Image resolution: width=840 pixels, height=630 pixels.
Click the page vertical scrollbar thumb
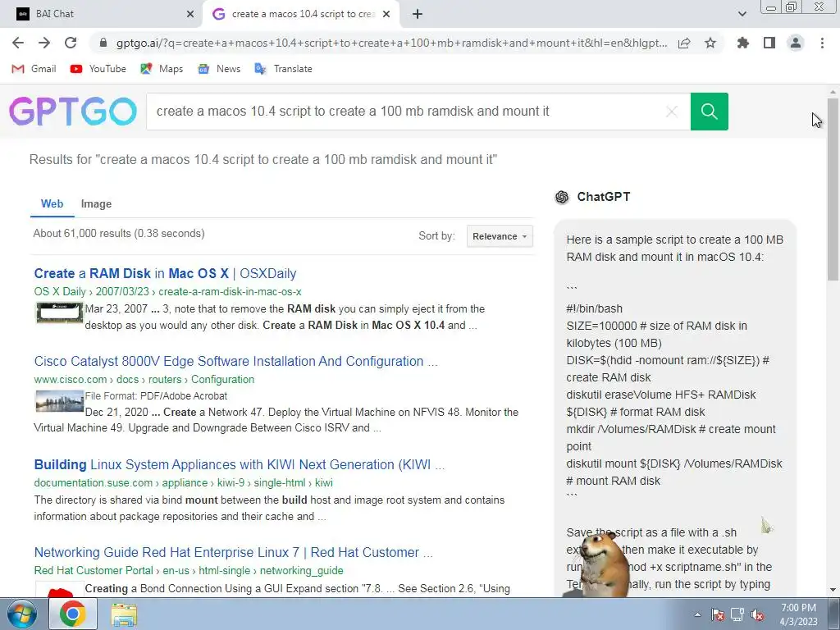coord(833,189)
